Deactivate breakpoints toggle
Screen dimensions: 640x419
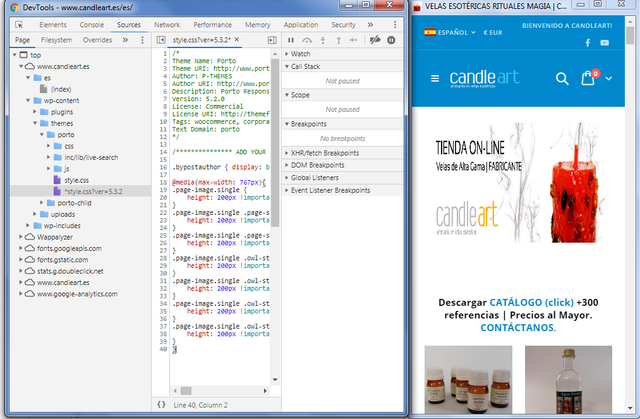(x=375, y=40)
